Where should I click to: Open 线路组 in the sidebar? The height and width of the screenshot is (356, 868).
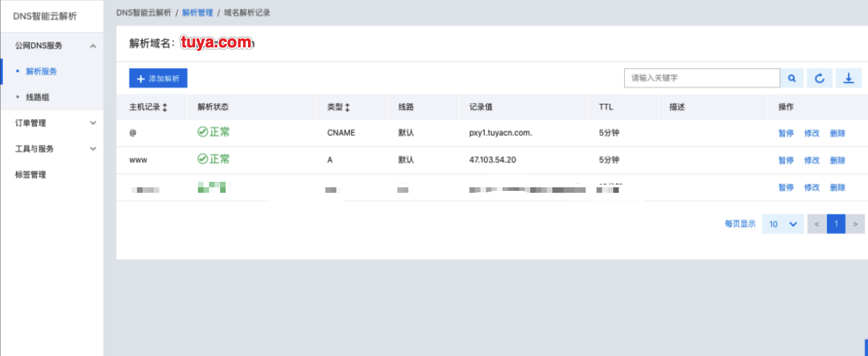click(37, 98)
